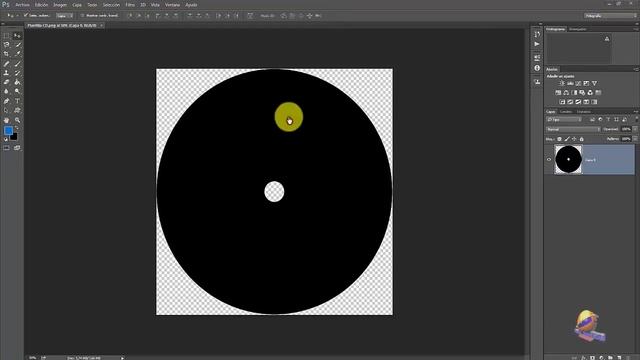This screenshot has width=640, height=360.
Task: Select the Move tool
Action: (17, 36)
